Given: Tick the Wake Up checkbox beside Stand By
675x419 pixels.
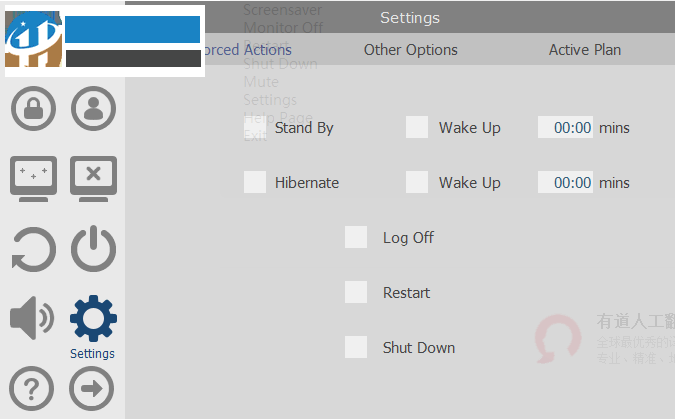Looking at the screenshot, I should click(417, 128).
